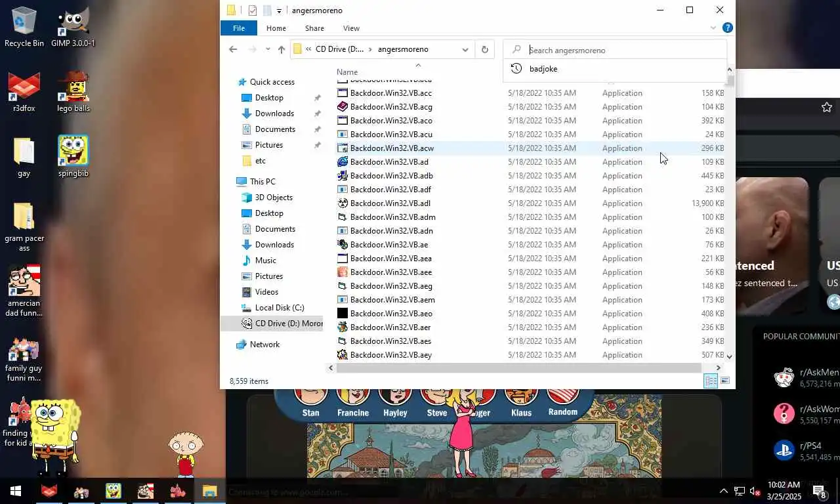This screenshot has height=504, width=840.
Task: Click the Backdoor.Win32.VB.adl file icon
Action: (x=343, y=203)
